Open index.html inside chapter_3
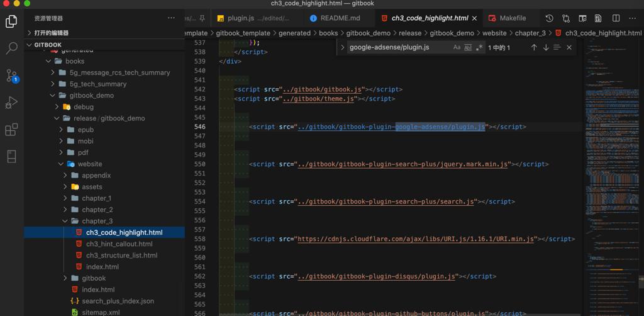The image size is (644, 316). tap(104, 267)
